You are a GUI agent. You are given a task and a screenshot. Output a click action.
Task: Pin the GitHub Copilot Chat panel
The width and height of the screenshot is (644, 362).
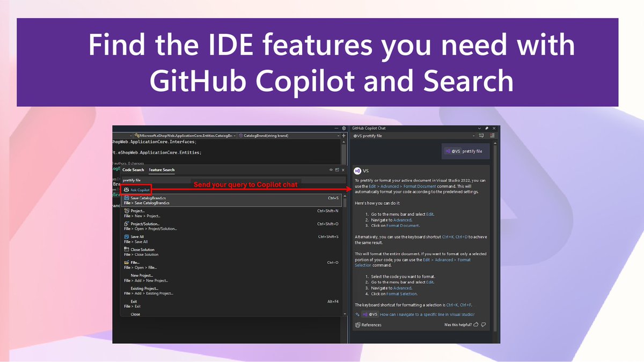487,129
